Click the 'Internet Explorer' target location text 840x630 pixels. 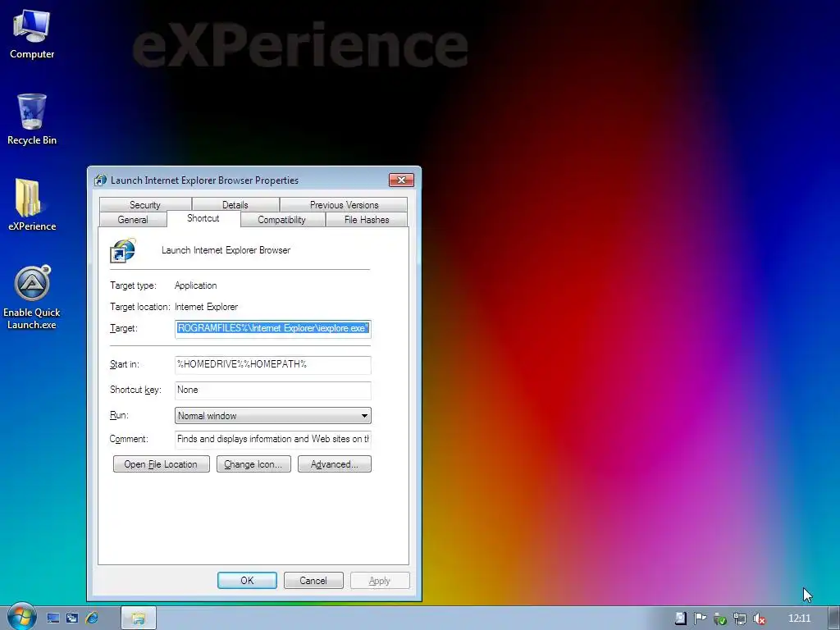click(x=206, y=307)
